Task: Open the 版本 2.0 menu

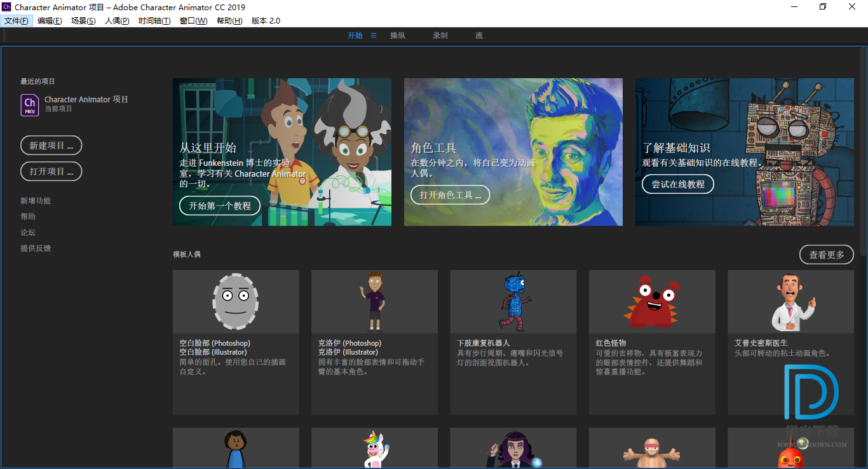Action: coord(266,21)
